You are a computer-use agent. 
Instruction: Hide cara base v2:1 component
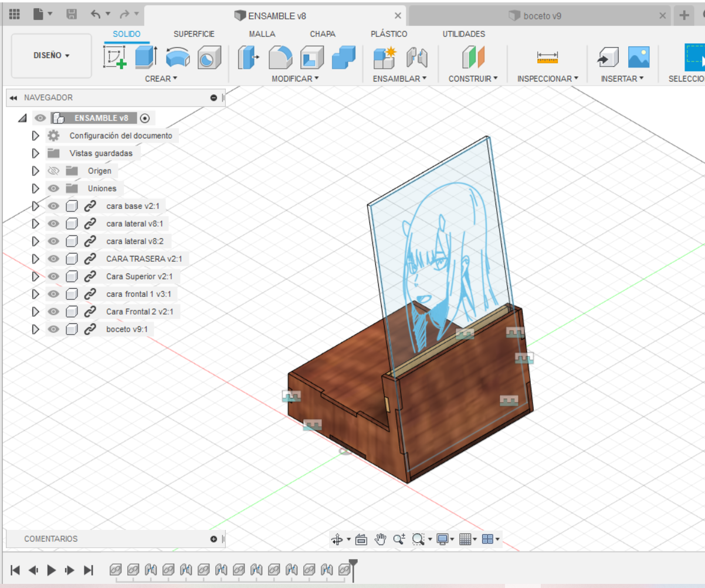[x=53, y=206]
